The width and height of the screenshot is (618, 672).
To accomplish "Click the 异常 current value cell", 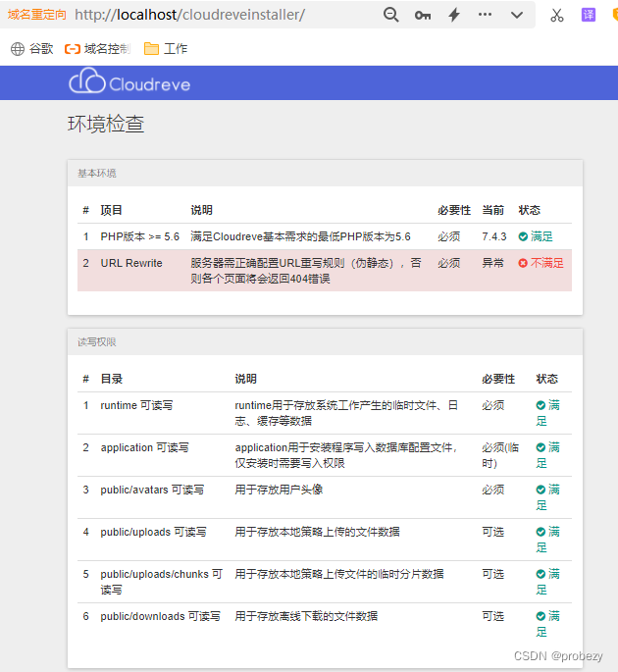I will coord(492,263).
